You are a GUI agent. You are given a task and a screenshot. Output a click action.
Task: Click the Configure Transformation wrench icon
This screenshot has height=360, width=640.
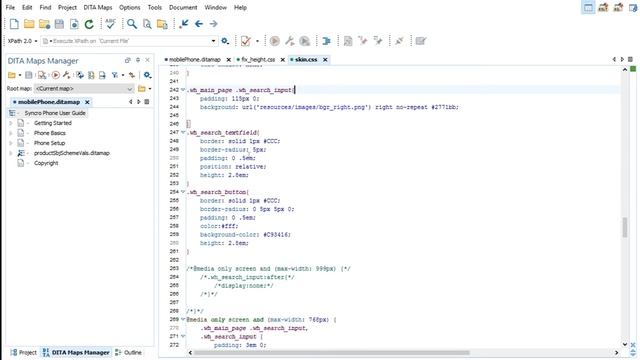pos(289,41)
